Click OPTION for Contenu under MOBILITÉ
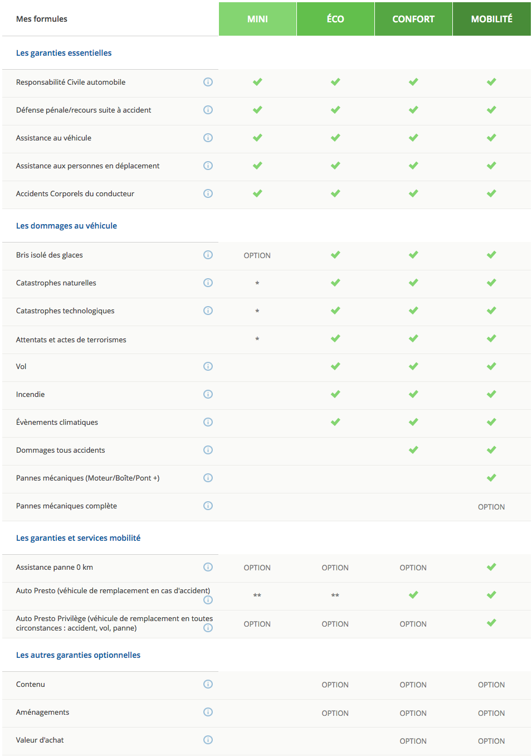The image size is (532, 756). point(491,685)
